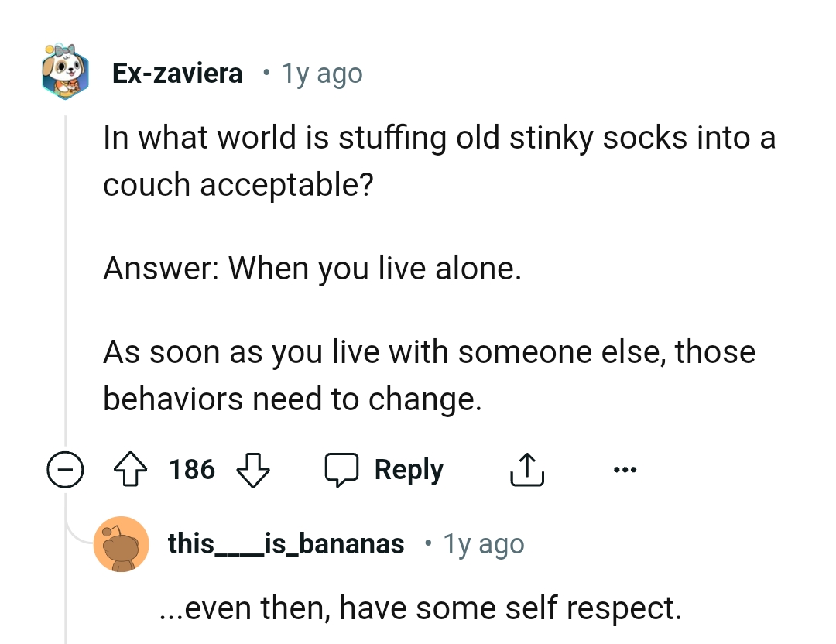Image resolution: width=836 pixels, height=644 pixels.
Task: Downvote the comment with 186 votes
Action: pos(252,469)
